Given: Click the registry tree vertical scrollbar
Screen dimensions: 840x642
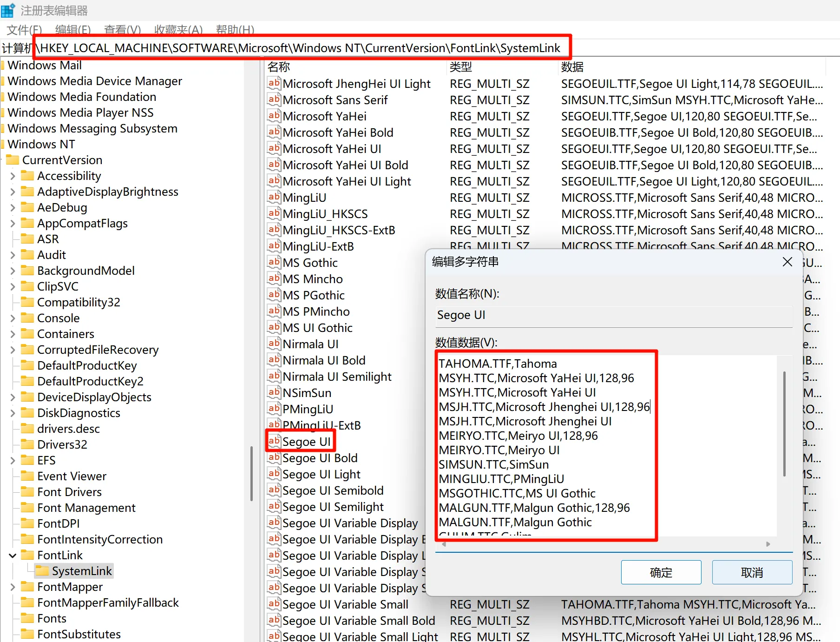Looking at the screenshot, I should 251,473.
